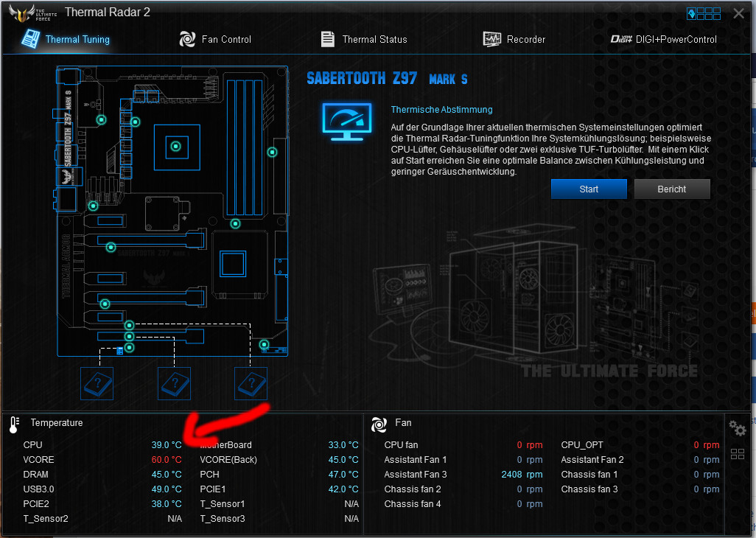This screenshot has height=538, width=756.
Task: Click the middle unknown drive icon
Action: point(174,384)
